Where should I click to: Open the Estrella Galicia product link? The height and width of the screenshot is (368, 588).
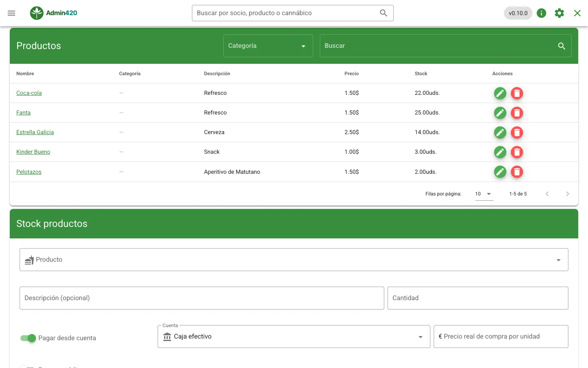coord(35,132)
